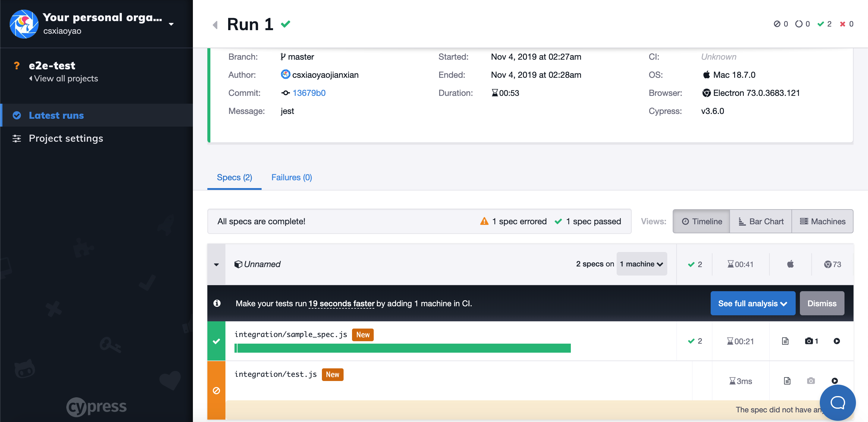Click the back arrow beside Run 1
Screen dimensions: 868x422
[215, 25]
